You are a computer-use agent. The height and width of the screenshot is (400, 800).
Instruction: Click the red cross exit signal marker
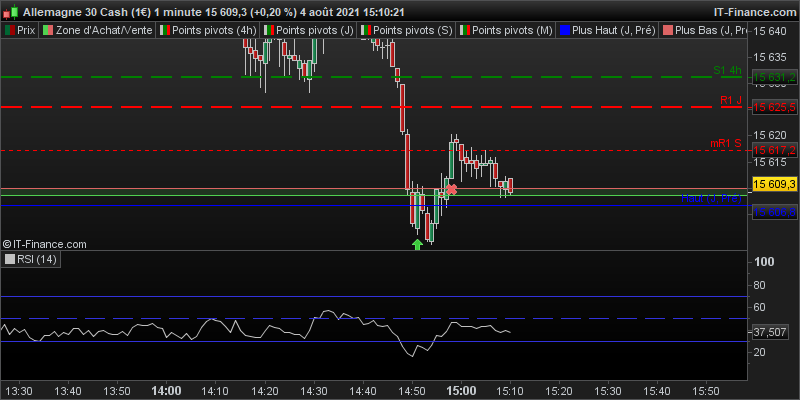click(452, 190)
